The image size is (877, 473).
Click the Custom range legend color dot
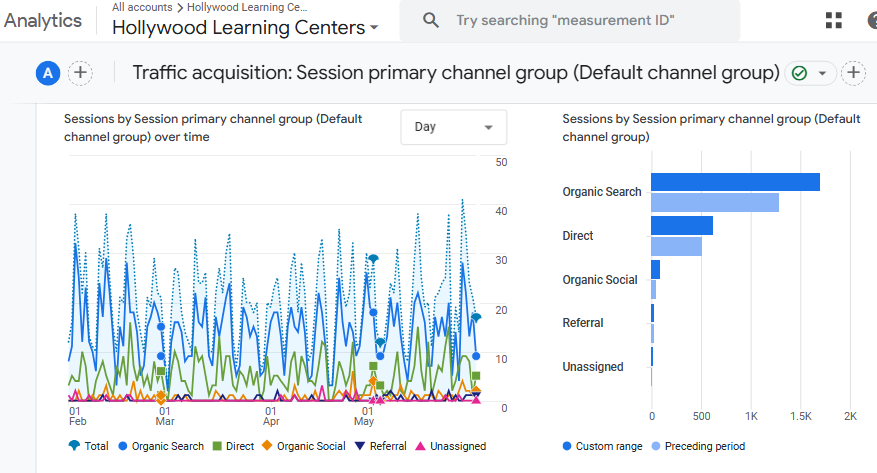pos(567,446)
